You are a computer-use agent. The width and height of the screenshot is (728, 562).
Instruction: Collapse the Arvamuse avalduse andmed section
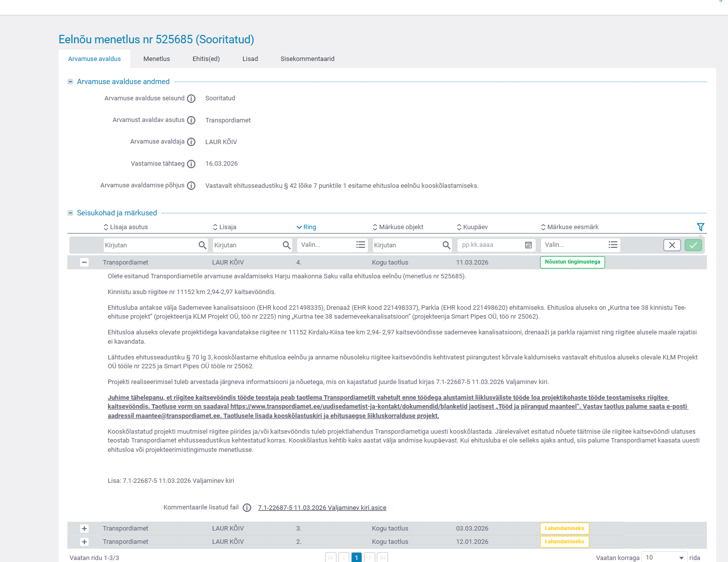click(70, 82)
